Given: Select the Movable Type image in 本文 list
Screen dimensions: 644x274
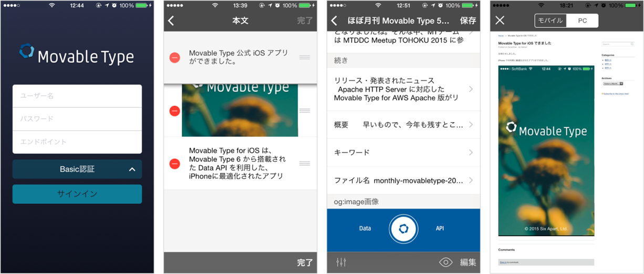Looking at the screenshot, I should tap(240, 110).
